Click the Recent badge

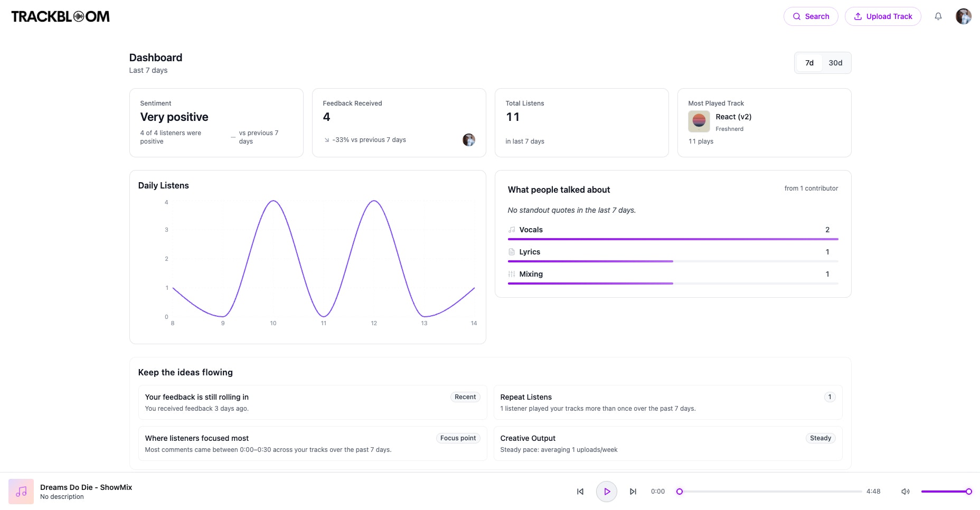[465, 397]
